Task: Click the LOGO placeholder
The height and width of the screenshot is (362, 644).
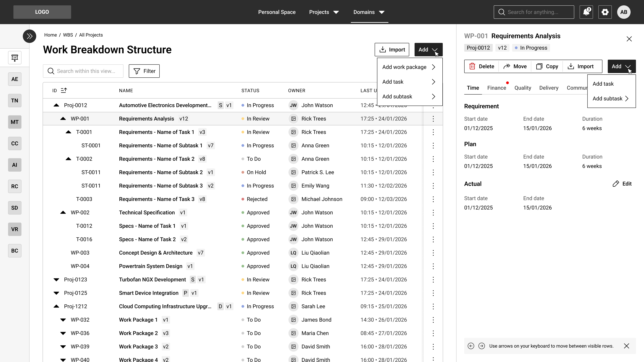Action: (x=42, y=12)
